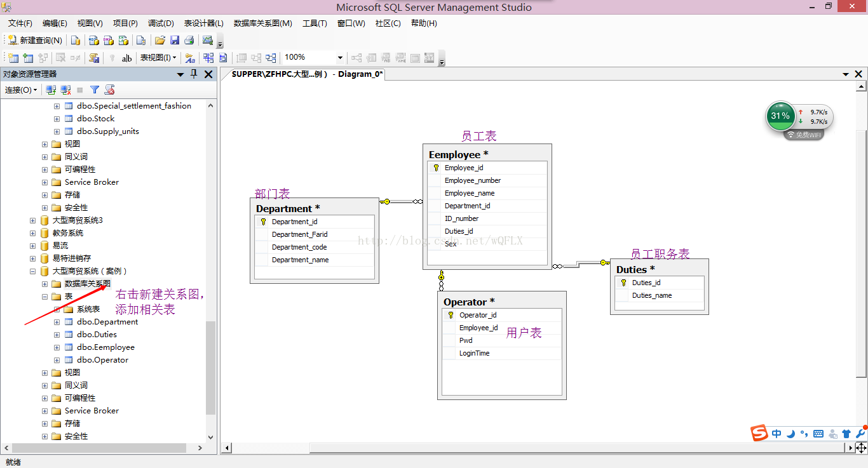
Task: Open the 连接 dropdown in Object Explorer
Action: coord(21,90)
